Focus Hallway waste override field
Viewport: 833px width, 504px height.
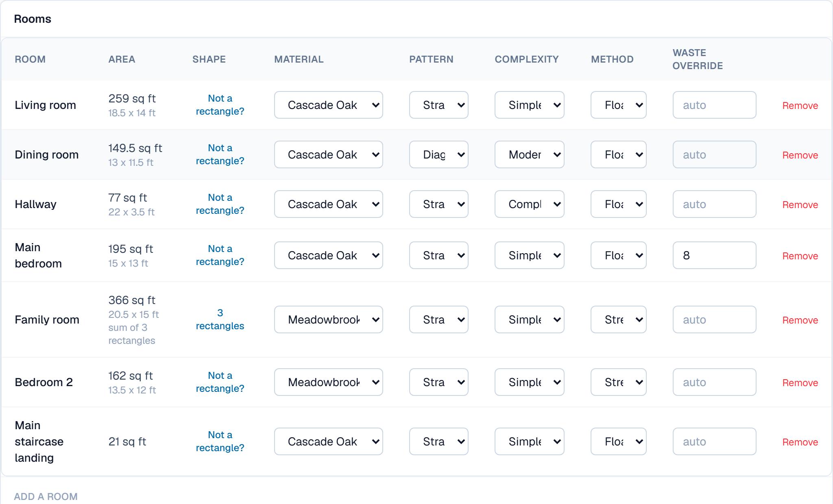click(x=714, y=204)
